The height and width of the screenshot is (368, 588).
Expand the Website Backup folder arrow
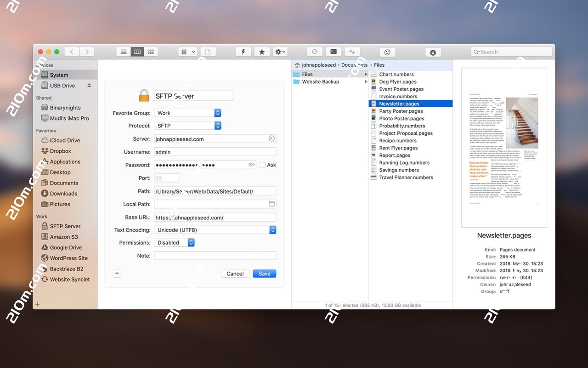coord(366,82)
